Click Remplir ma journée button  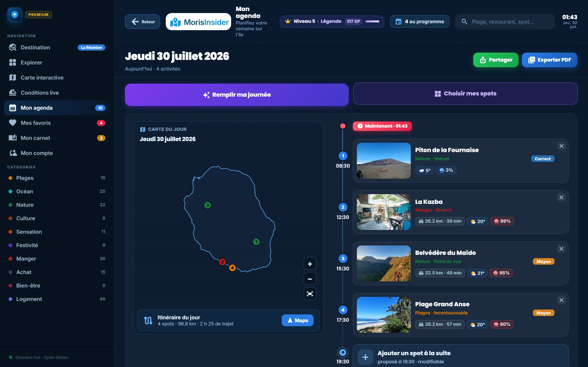tap(237, 95)
